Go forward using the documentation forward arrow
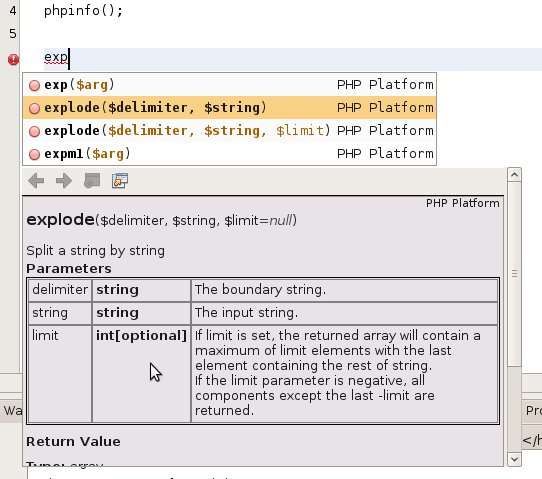The height and width of the screenshot is (479, 542). pyautogui.click(x=64, y=180)
